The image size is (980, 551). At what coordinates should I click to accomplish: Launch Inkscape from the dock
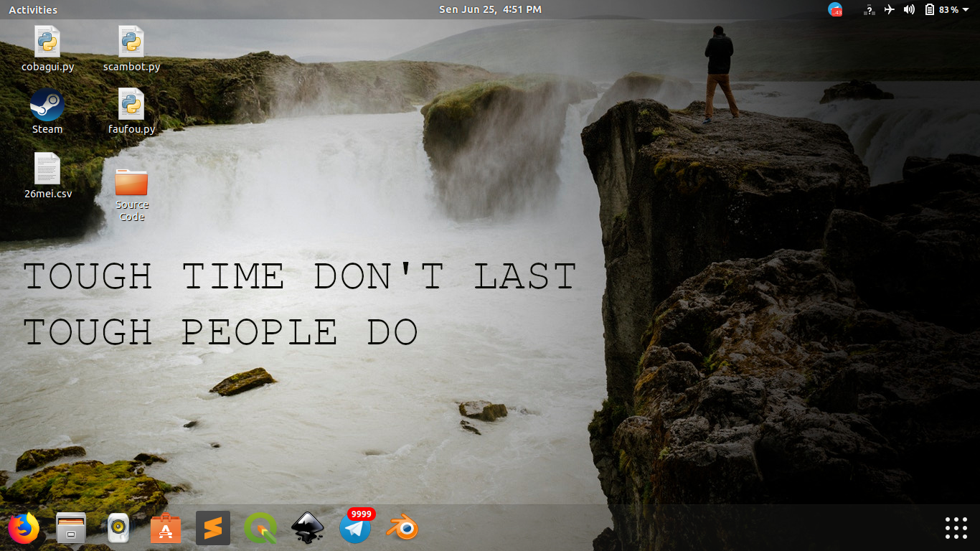pos(308,529)
